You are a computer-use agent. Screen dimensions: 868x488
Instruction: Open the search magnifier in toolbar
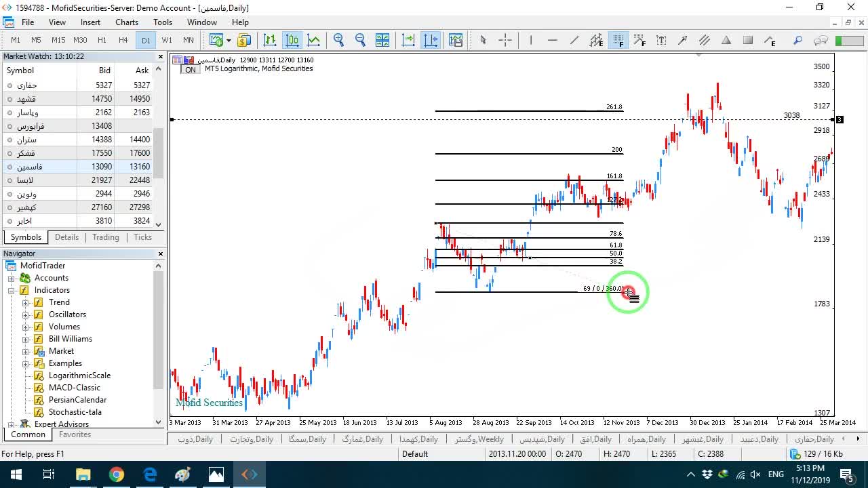[798, 40]
